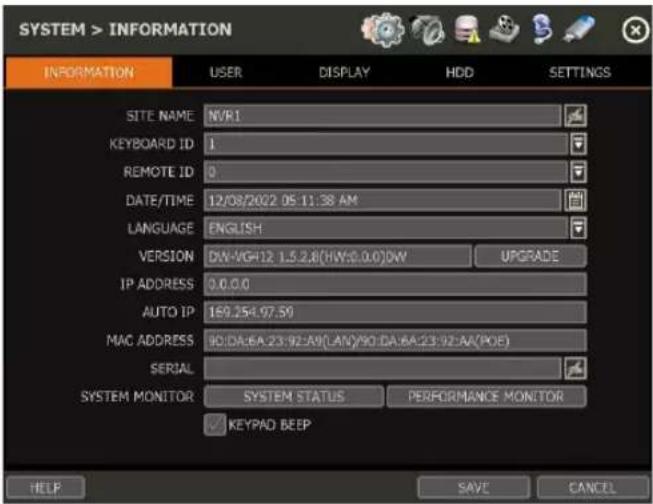
Task: Select the Keyboard ID value field
Action: [x=386, y=144]
